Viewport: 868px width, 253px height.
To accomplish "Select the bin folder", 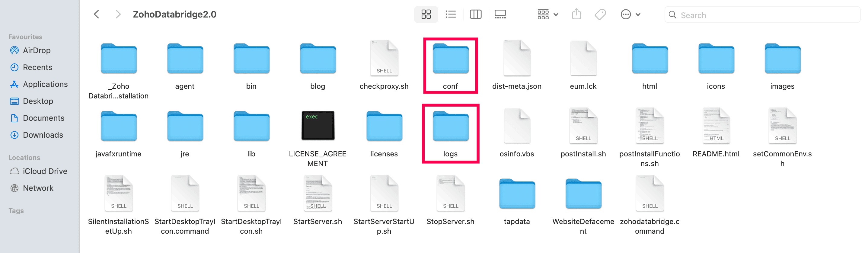I will click(251, 59).
